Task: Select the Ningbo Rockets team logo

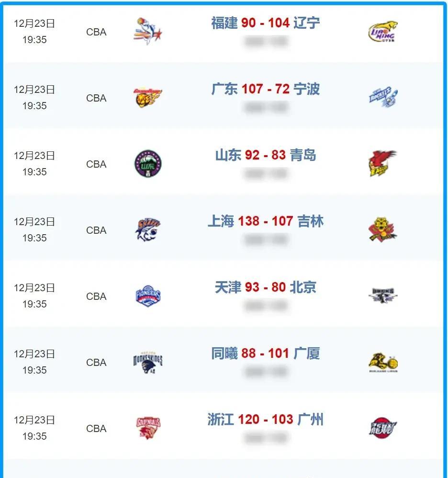Action: click(x=382, y=98)
